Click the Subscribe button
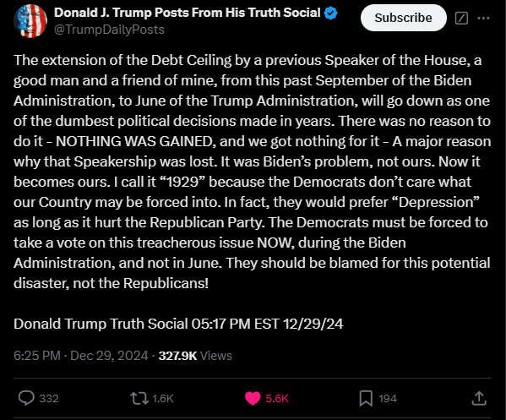Screen dimensions: 506x420 [404, 18]
